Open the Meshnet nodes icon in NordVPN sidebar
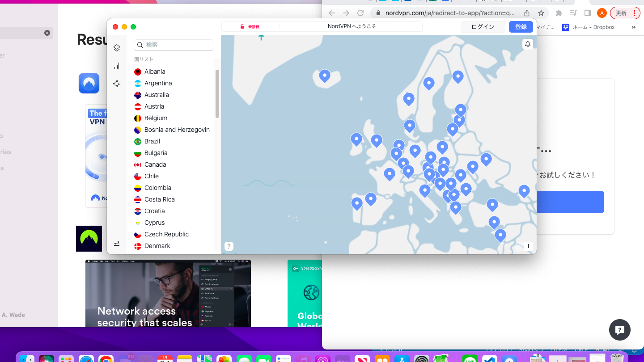 point(117,84)
